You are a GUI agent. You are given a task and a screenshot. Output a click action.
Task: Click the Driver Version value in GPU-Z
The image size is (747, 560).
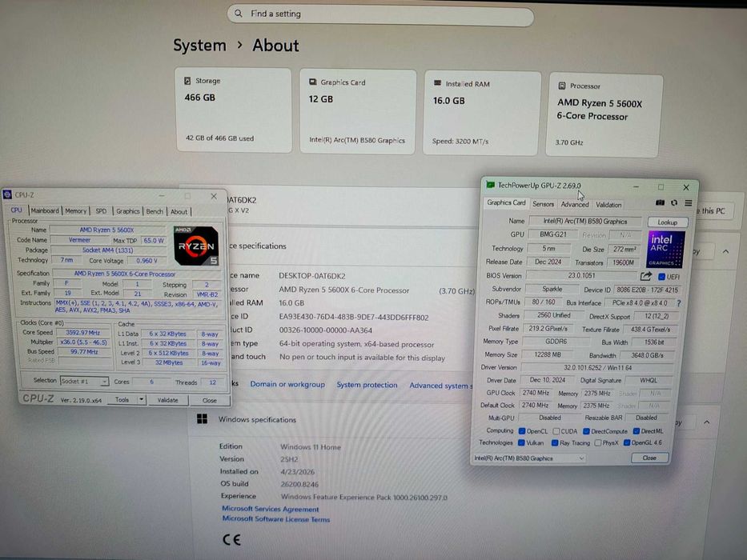(597, 368)
